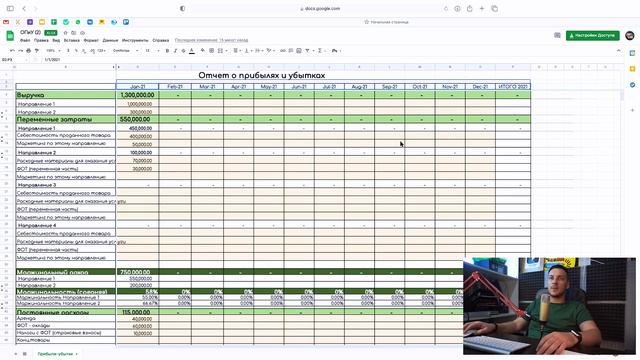
Task: Open the font size dropdown
Action: (x=152, y=51)
